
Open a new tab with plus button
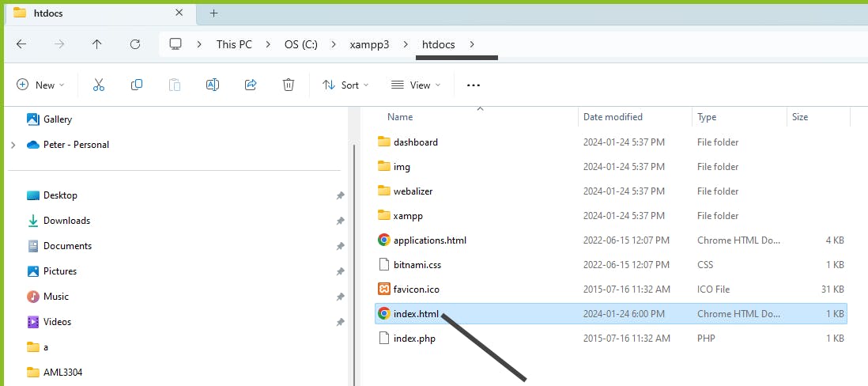coord(214,13)
